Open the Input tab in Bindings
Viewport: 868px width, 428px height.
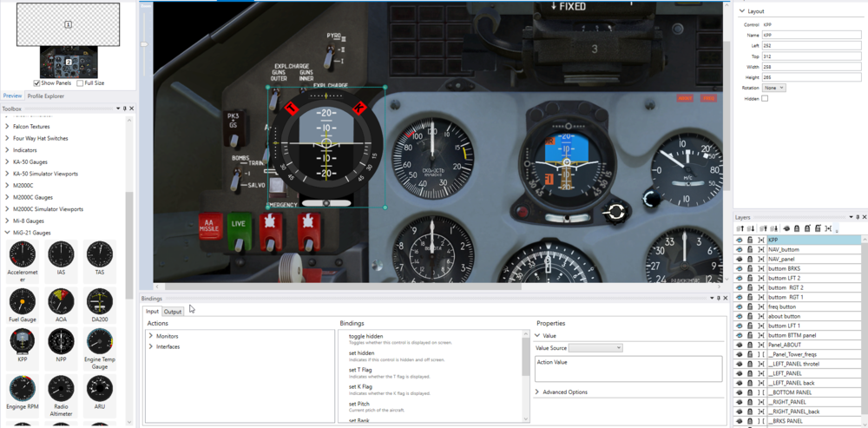point(152,311)
